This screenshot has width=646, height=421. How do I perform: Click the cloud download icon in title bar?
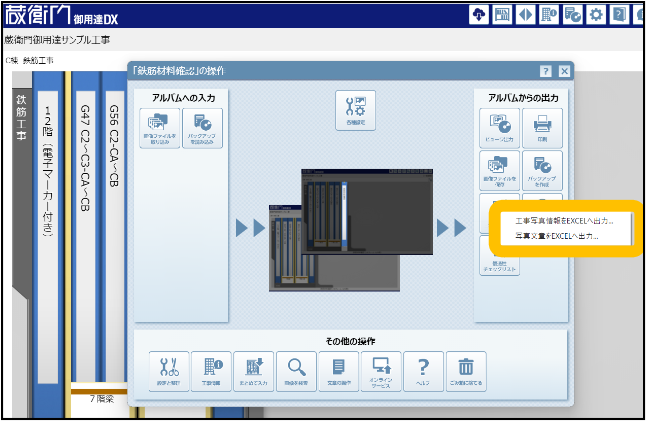click(478, 15)
